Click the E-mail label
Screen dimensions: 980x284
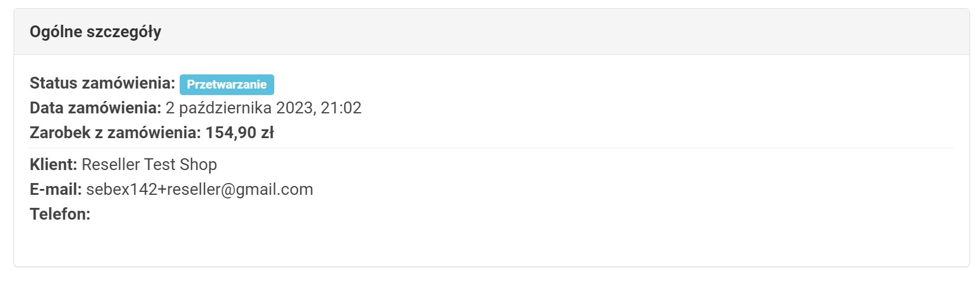[x=56, y=189]
